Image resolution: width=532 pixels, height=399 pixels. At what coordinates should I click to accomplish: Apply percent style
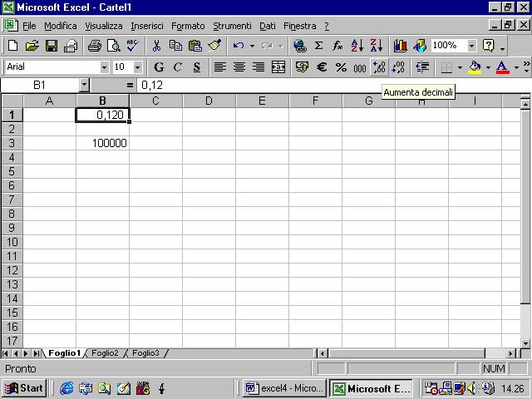click(x=341, y=66)
